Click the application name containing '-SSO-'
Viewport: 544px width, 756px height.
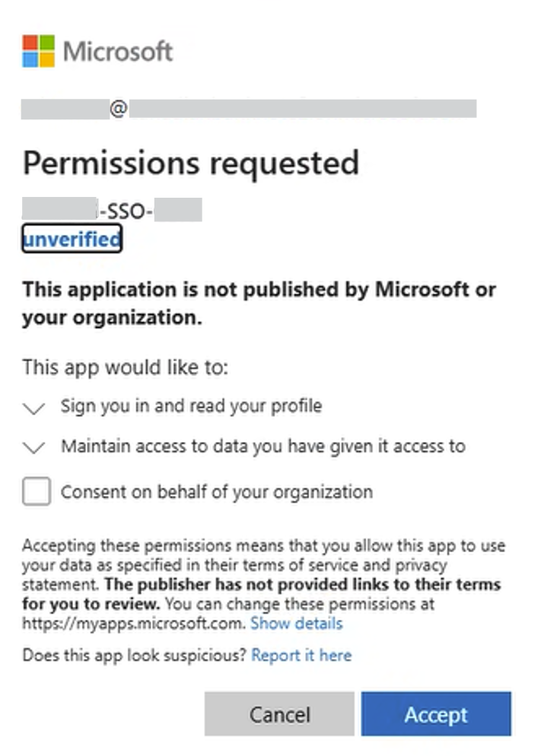point(113,209)
